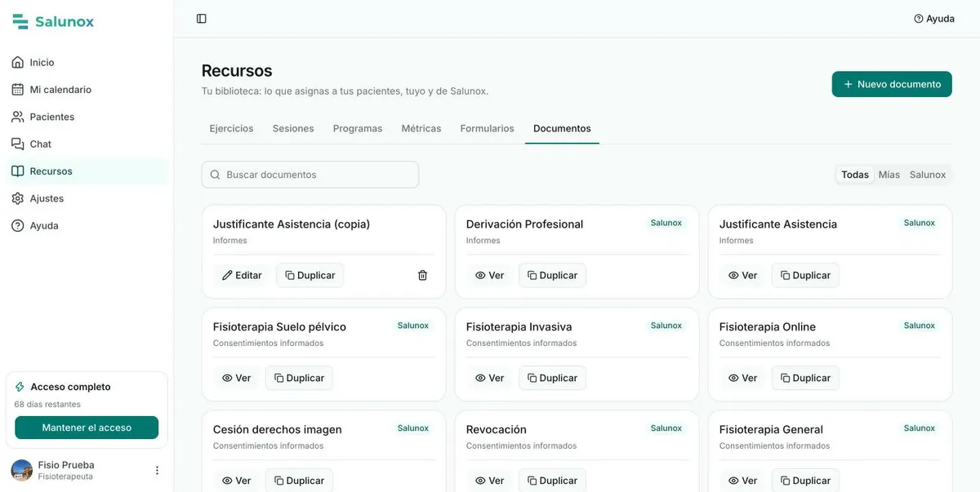
Task: Switch to the Métricas tab
Action: coord(421,129)
